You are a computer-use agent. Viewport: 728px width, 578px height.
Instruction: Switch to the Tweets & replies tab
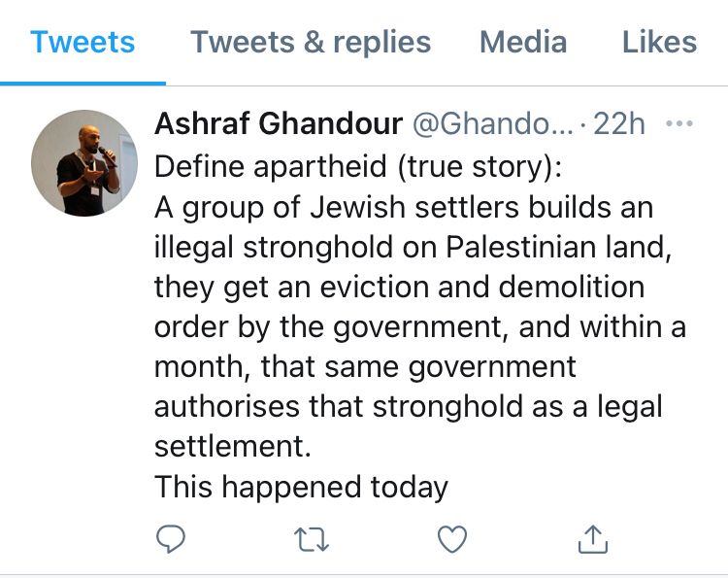pyautogui.click(x=311, y=43)
